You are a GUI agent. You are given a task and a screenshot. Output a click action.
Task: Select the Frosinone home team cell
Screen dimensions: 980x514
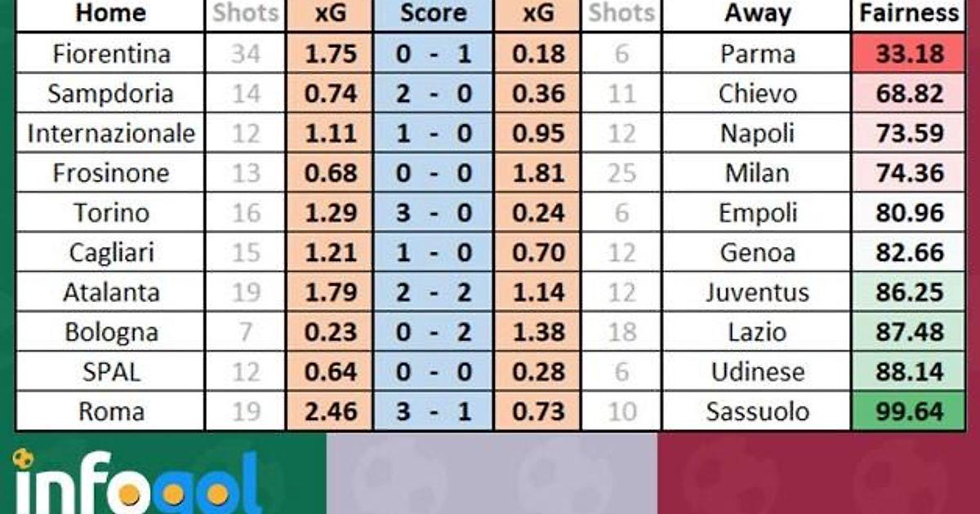[x=111, y=173]
